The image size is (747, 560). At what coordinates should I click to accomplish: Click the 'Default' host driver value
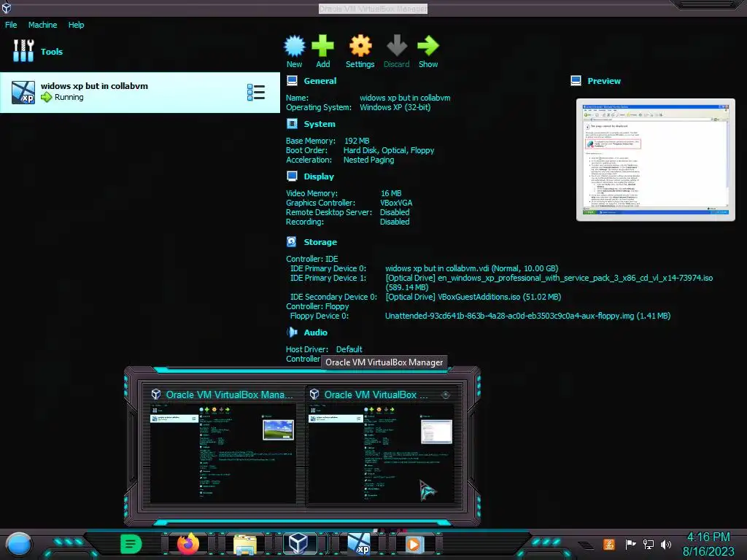click(349, 349)
